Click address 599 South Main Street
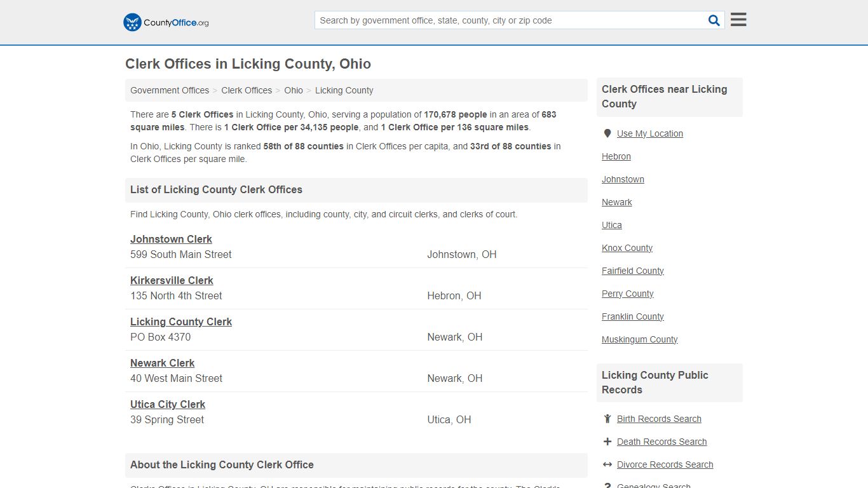Viewport: 868px width, 488px height. (181, 254)
